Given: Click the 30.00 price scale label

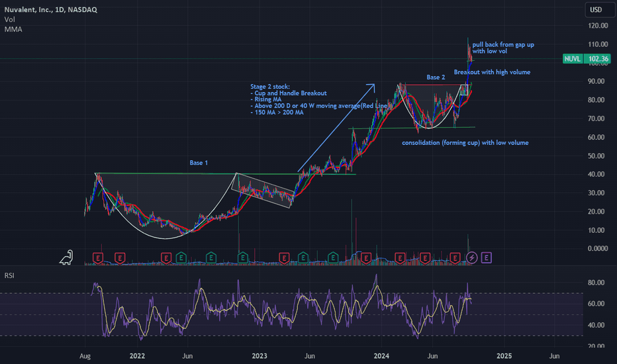Looking at the screenshot, I should click(596, 193).
